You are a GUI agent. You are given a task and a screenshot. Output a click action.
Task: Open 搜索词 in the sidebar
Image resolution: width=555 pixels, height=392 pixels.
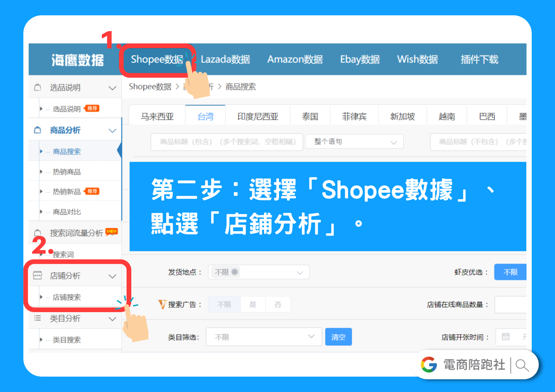click(63, 255)
